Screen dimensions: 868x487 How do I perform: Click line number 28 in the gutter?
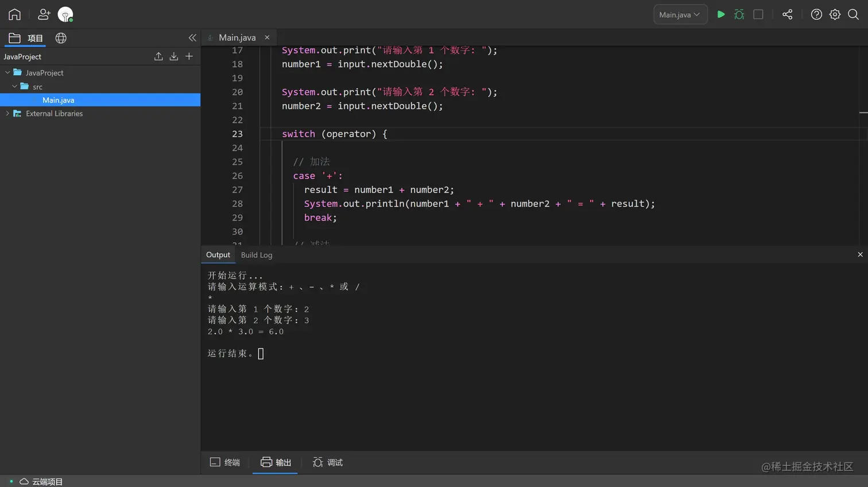click(x=238, y=204)
